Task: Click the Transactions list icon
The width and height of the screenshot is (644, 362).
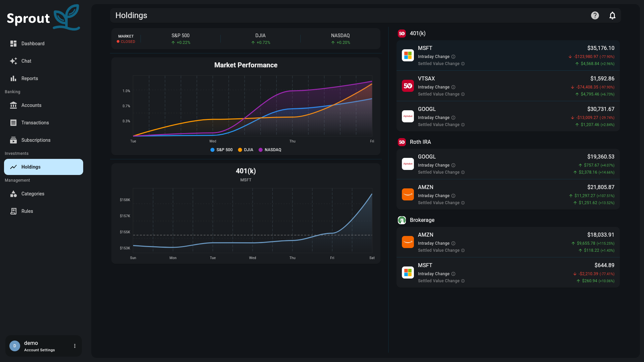Action: click(13, 123)
